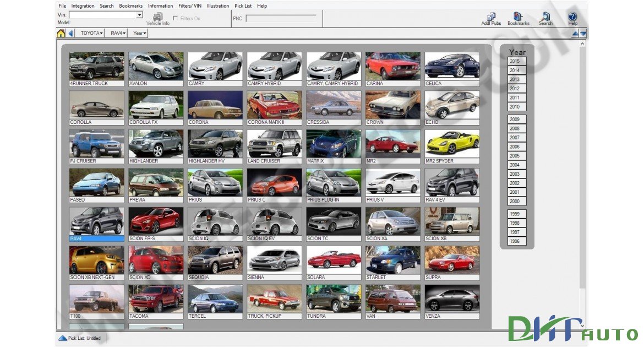Select the TUNDRA model thumbnail

point(334,302)
